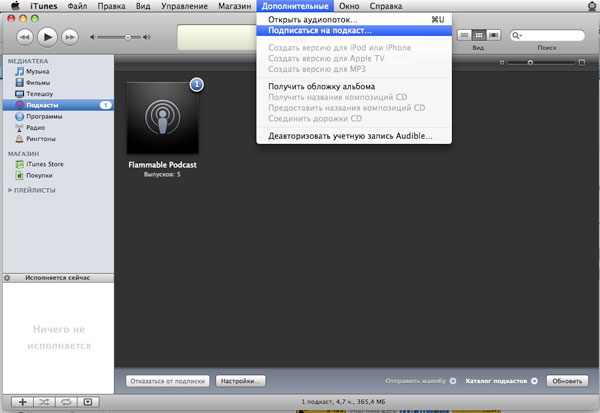Click the Flammable Podcast title
Image resolution: width=600 pixels, height=413 pixels.
pyautogui.click(x=163, y=165)
